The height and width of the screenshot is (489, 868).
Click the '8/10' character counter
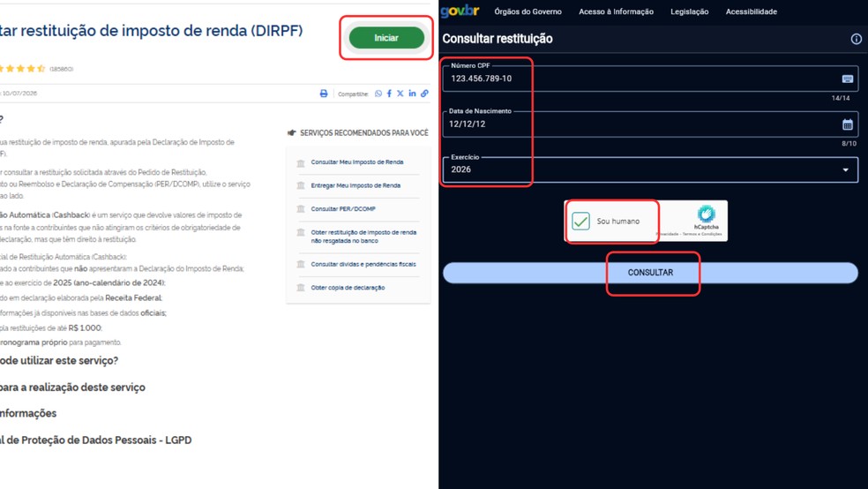pos(849,143)
